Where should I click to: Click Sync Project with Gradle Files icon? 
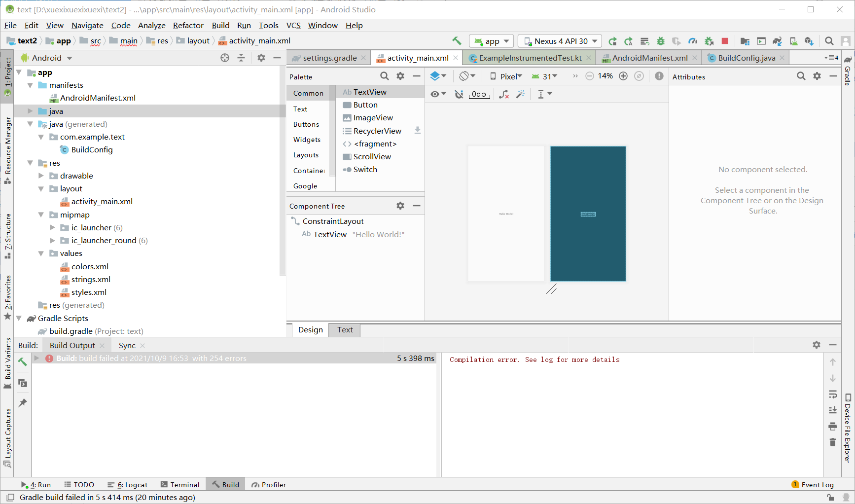[x=777, y=41]
